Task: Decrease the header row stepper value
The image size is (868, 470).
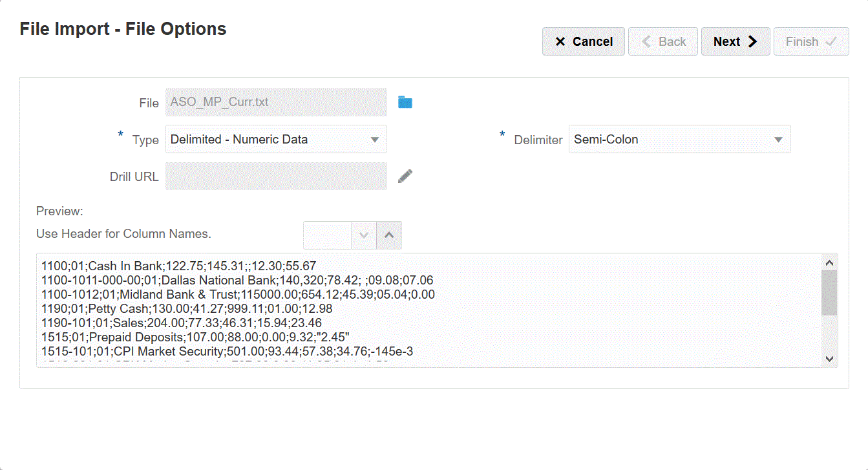Action: [x=364, y=235]
